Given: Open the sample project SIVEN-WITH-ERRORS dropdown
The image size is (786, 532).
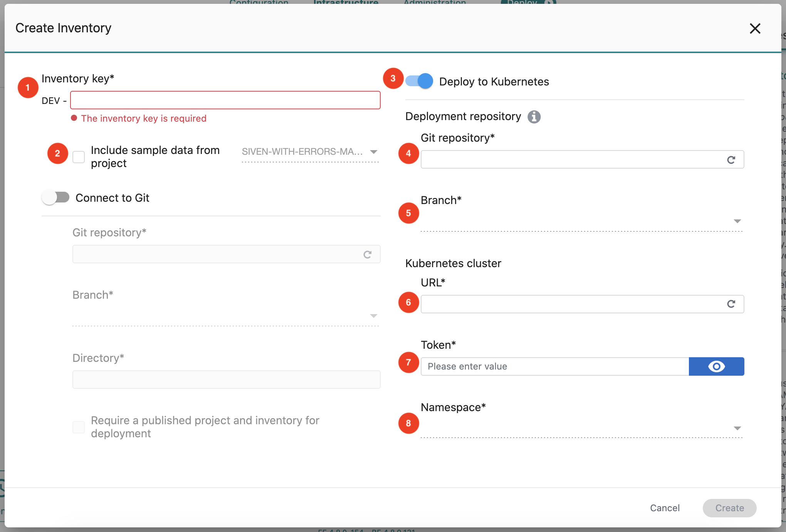Looking at the screenshot, I should (x=310, y=152).
